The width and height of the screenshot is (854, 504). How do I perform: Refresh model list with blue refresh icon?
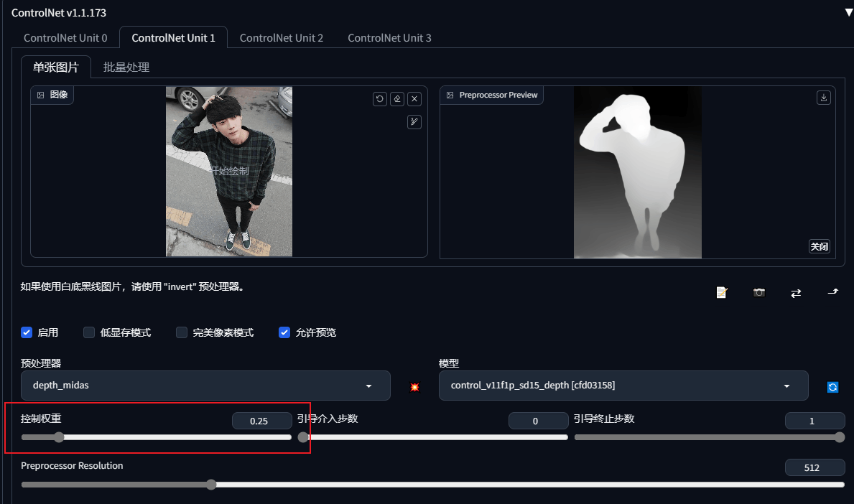click(x=832, y=387)
